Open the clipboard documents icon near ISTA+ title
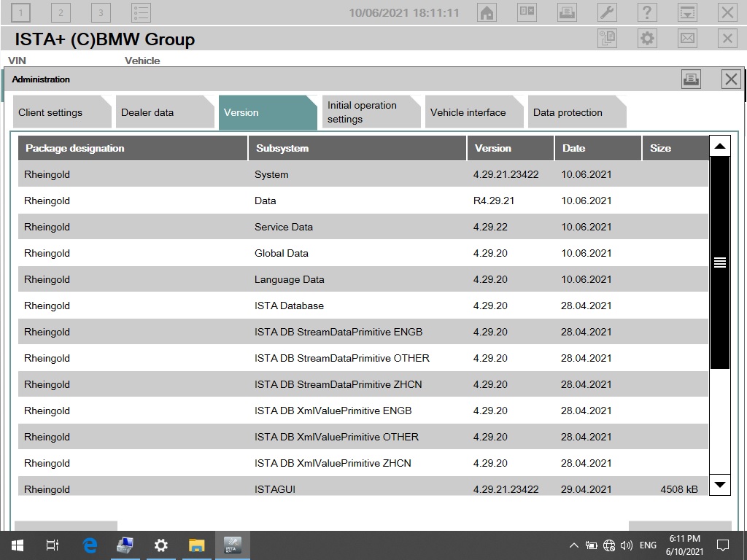 pyautogui.click(x=607, y=38)
